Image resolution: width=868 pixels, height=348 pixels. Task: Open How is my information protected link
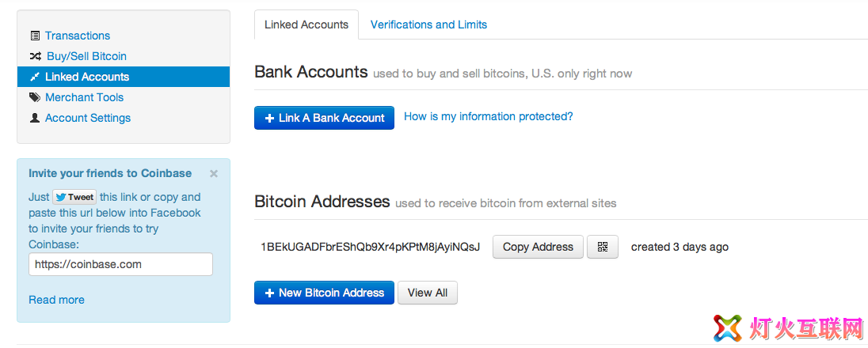(x=488, y=117)
